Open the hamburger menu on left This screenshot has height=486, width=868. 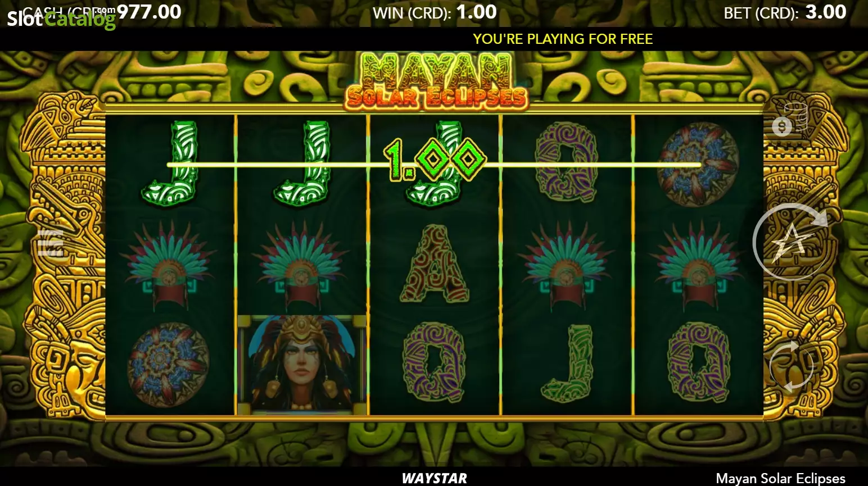51,242
